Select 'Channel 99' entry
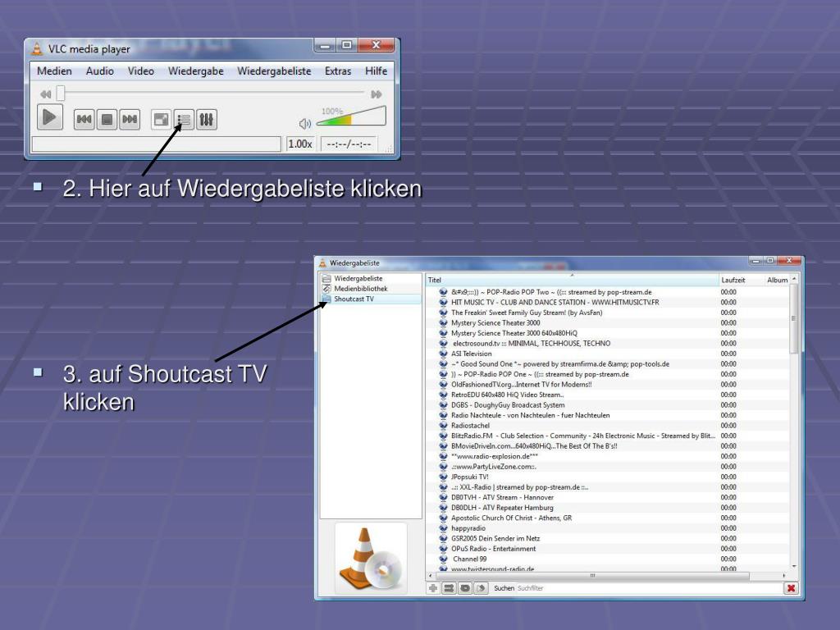The width and height of the screenshot is (840, 630). (x=470, y=559)
